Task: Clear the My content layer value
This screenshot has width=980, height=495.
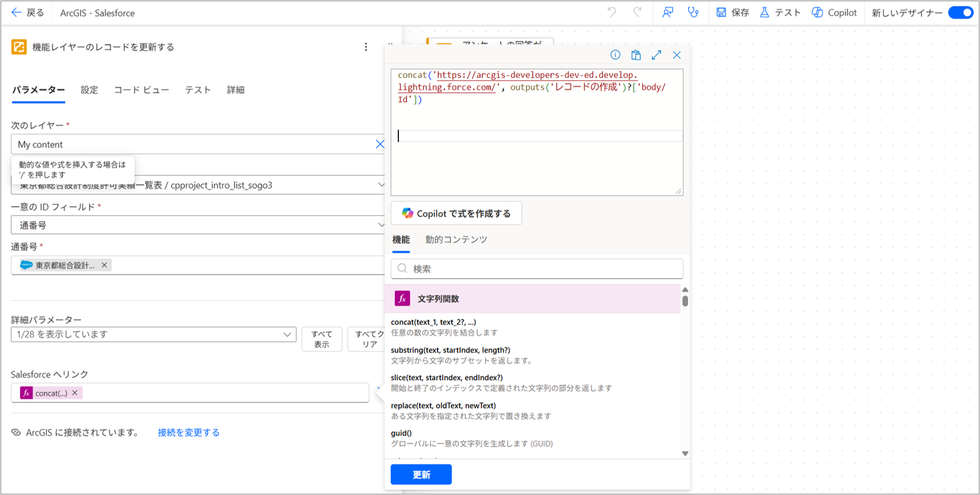Action: click(x=380, y=144)
